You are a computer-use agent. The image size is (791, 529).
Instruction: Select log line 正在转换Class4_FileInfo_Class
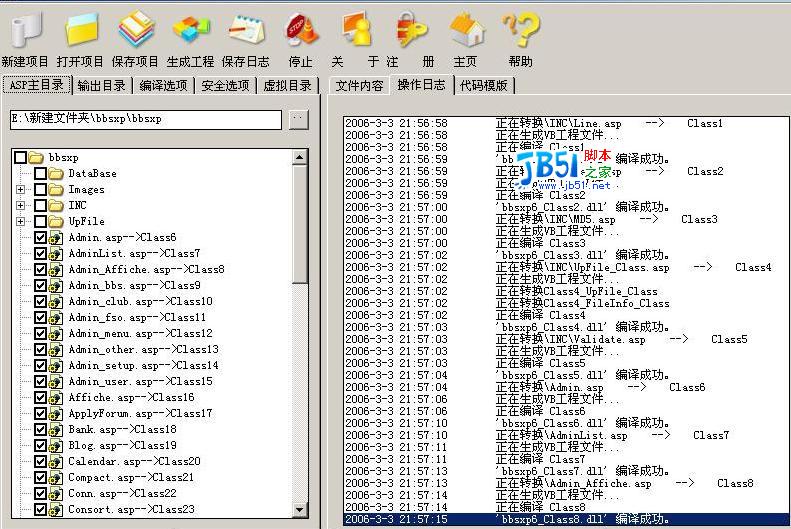pos(566,303)
